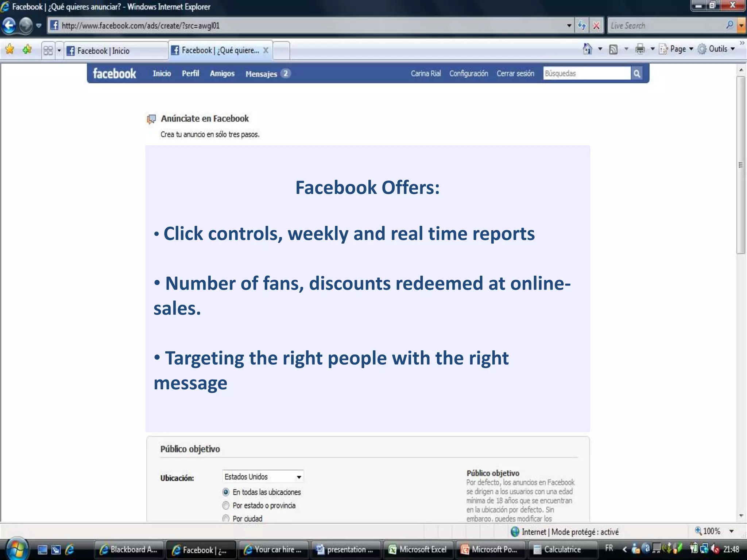Stop loading with the red X icon

tap(596, 26)
